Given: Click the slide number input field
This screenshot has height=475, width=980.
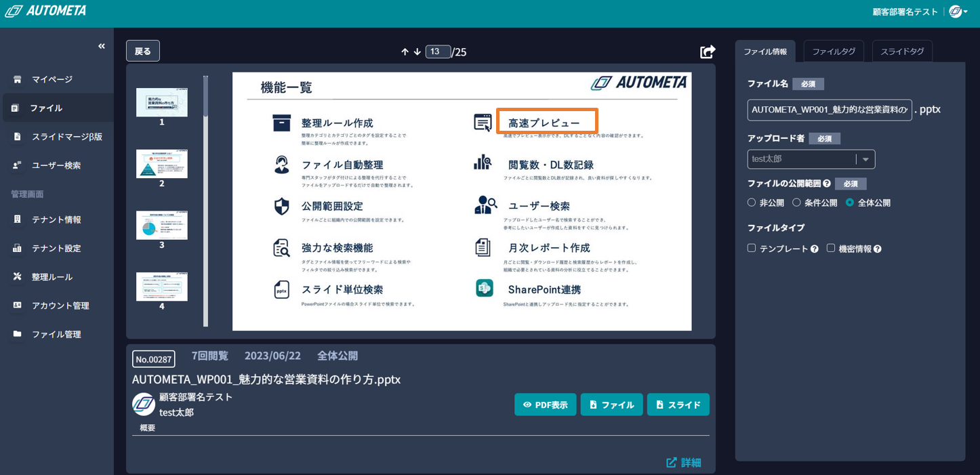Looking at the screenshot, I should (438, 51).
